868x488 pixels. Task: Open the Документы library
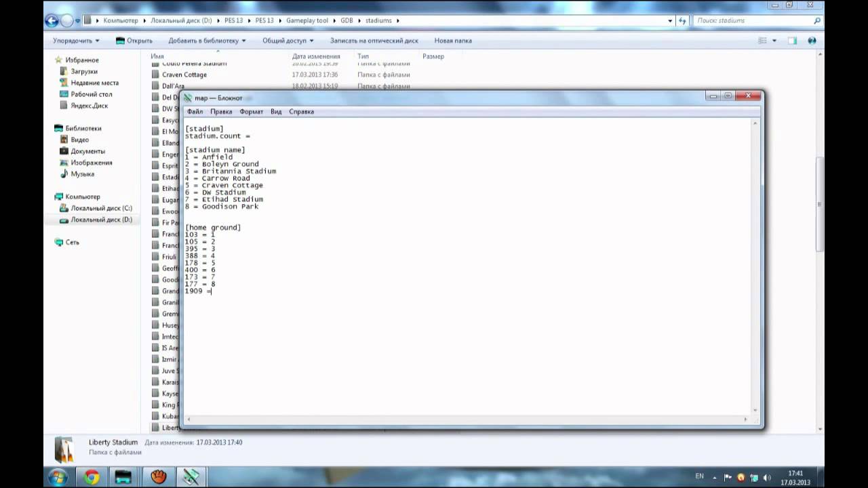point(87,151)
